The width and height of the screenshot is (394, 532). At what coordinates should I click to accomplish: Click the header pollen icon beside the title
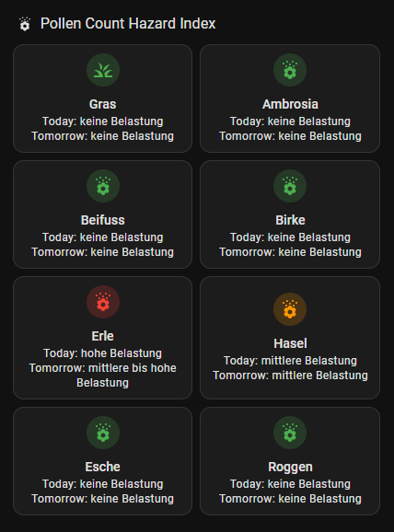[x=25, y=24]
